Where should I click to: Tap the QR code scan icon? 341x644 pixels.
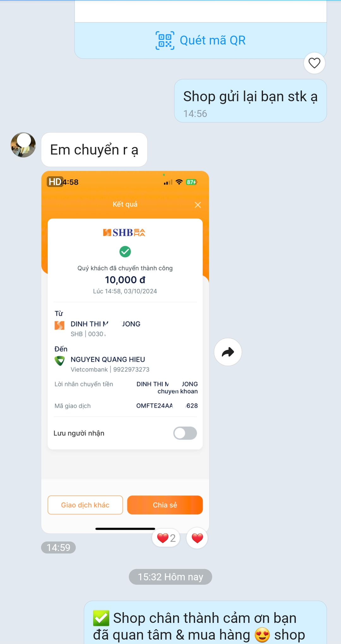(165, 41)
